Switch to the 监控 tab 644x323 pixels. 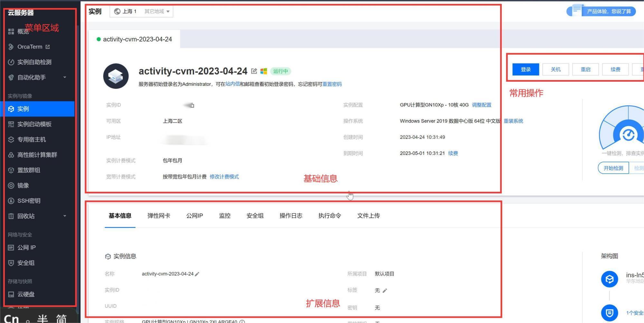click(225, 216)
